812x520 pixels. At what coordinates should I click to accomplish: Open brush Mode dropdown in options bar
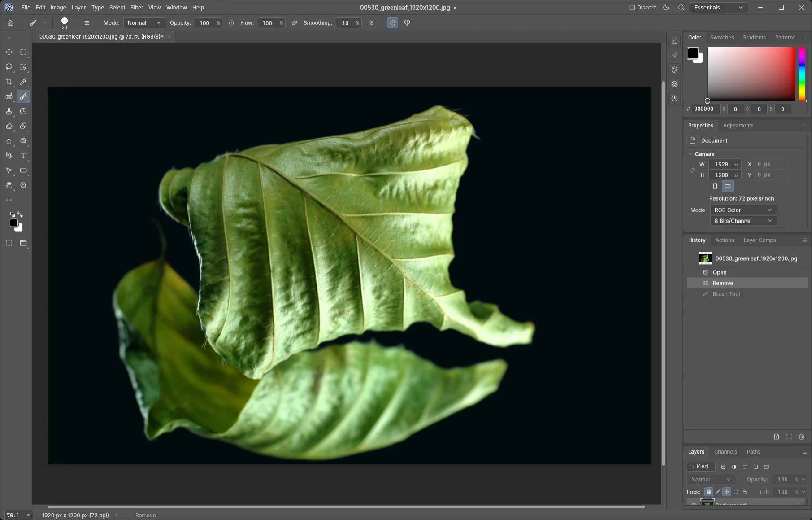pos(144,23)
